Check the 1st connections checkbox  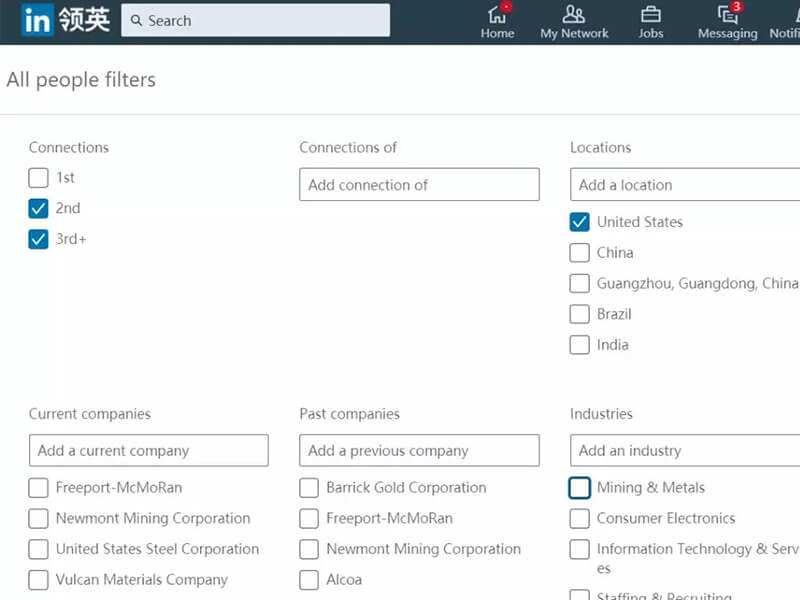(x=38, y=178)
